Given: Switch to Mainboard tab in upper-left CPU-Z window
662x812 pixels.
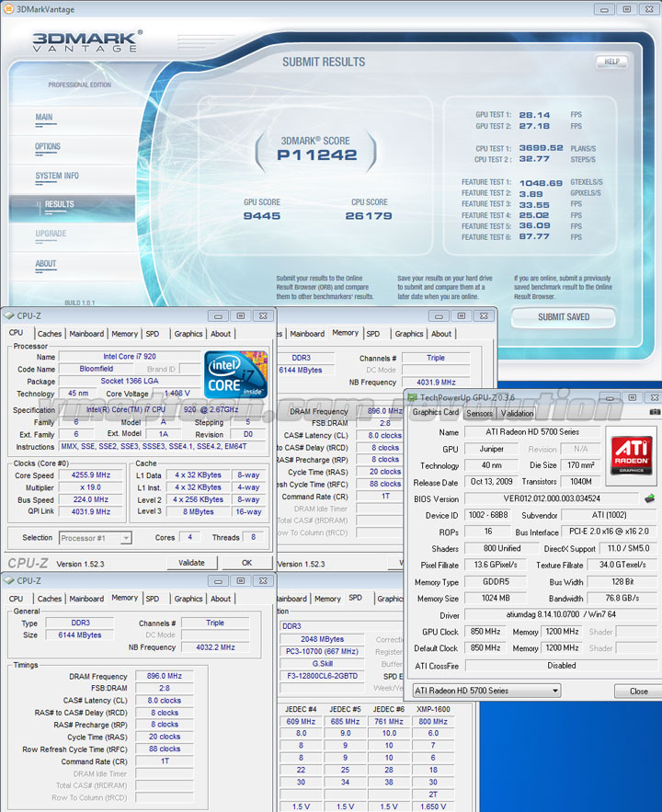Looking at the screenshot, I should (x=86, y=334).
